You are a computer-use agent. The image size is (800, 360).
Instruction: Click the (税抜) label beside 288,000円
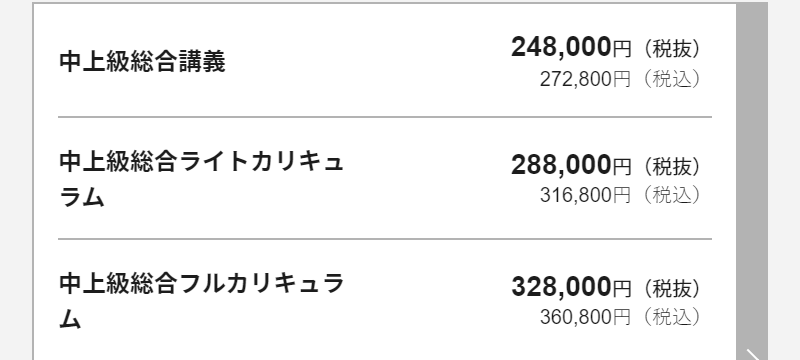[671, 167]
